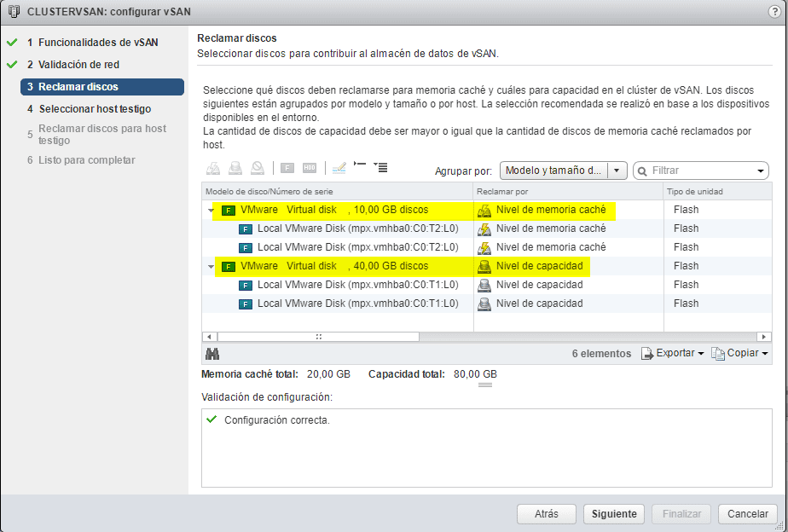Click the edit disk claim pencil icon
Image resolution: width=788 pixels, height=532 pixels.
(x=338, y=168)
